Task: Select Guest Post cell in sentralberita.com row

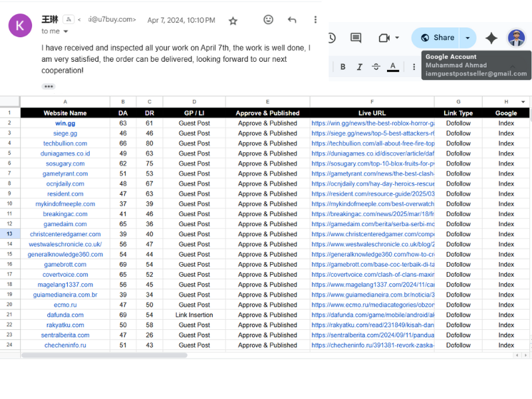Action: click(x=194, y=335)
